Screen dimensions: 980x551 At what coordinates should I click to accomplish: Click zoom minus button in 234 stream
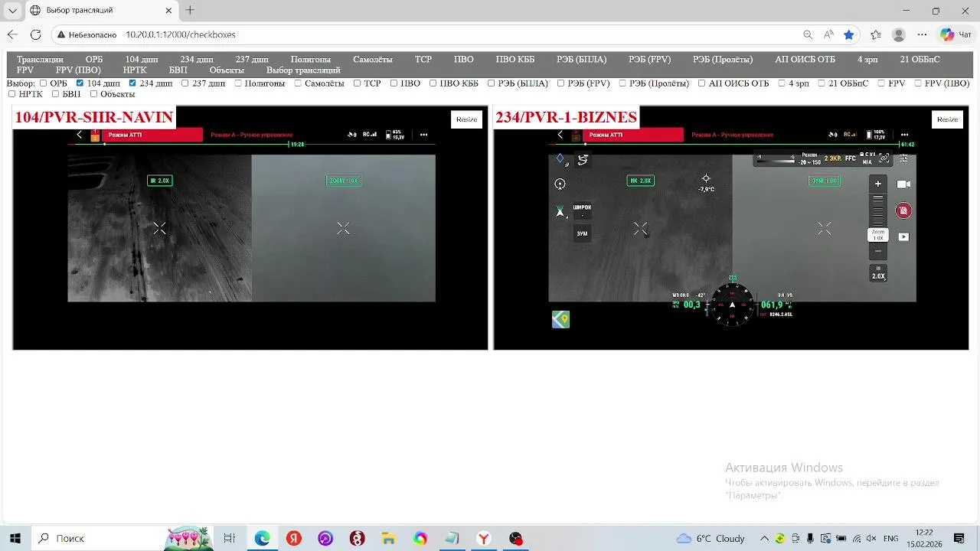click(x=878, y=251)
